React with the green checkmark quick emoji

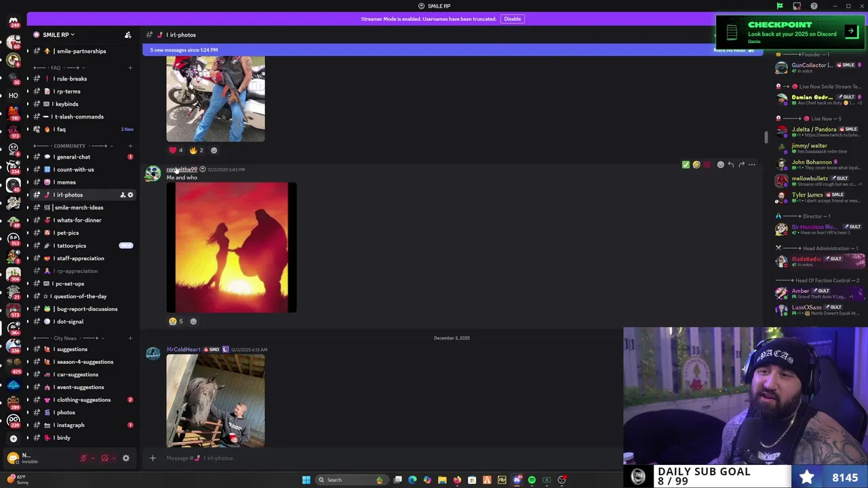tap(686, 165)
